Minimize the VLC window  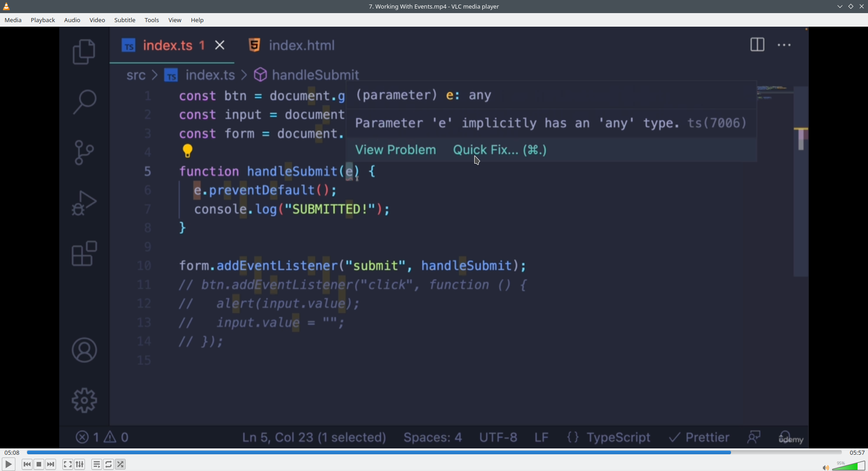point(840,6)
